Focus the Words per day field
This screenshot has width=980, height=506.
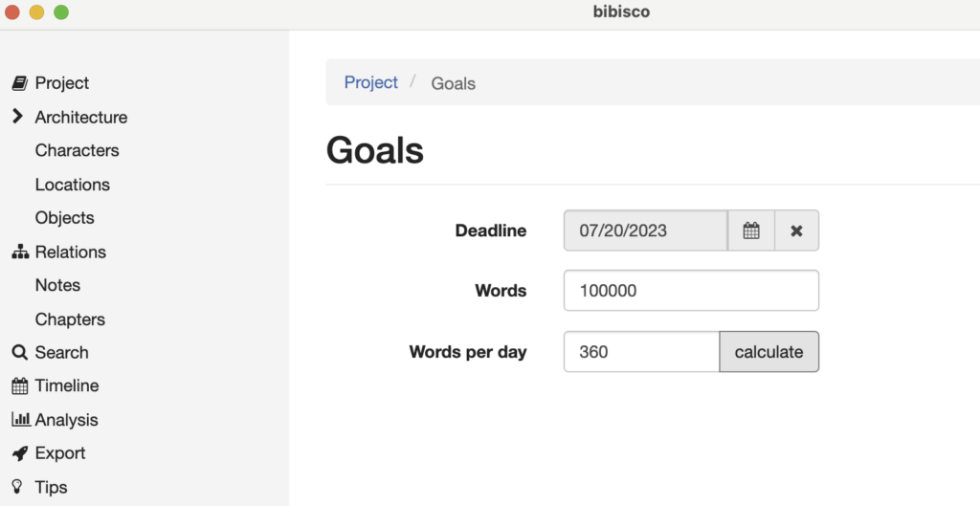click(x=641, y=352)
